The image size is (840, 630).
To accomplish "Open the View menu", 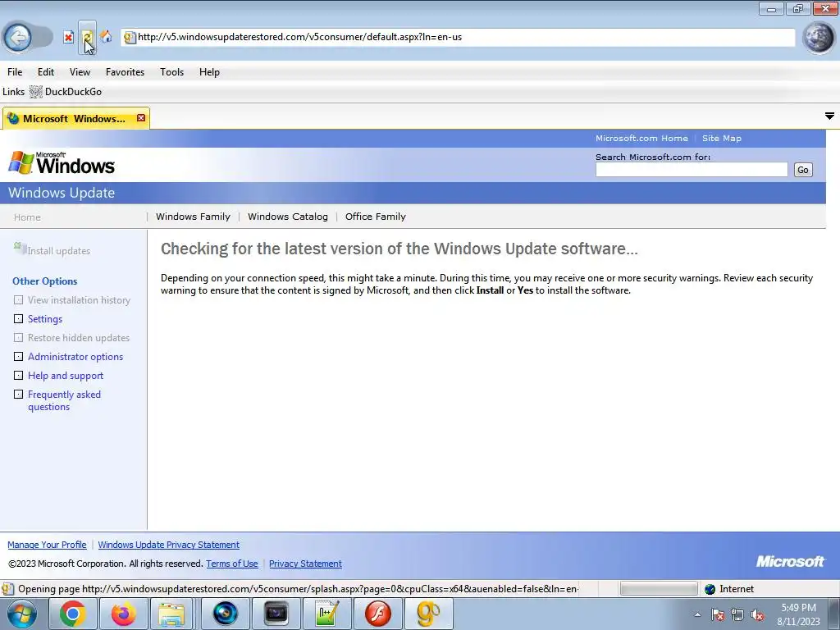I will tap(80, 72).
